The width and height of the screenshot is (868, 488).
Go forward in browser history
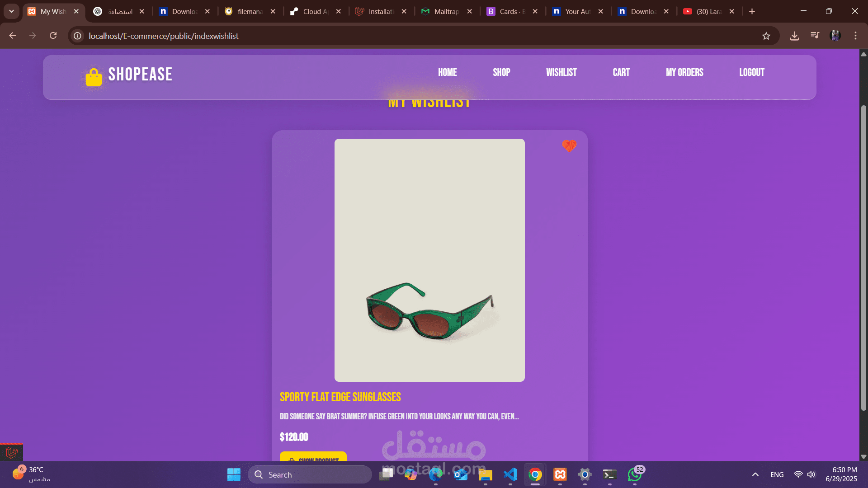point(33,36)
